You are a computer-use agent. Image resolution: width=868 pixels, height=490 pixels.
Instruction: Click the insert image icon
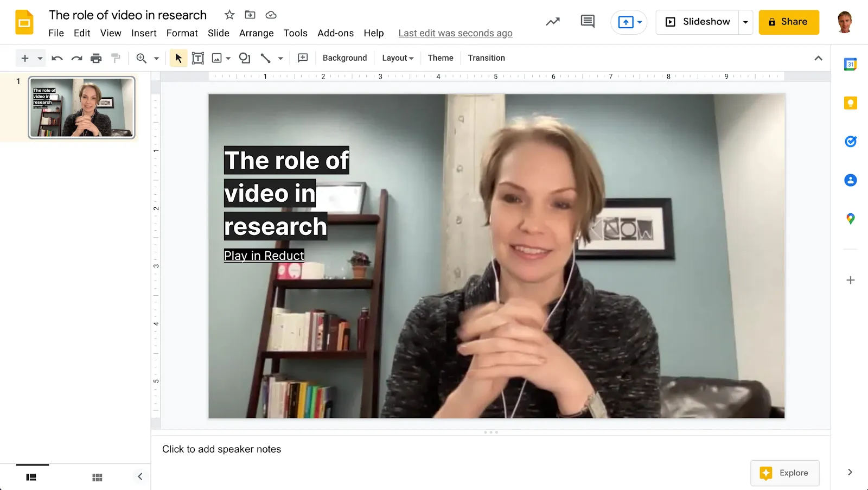pyautogui.click(x=217, y=58)
